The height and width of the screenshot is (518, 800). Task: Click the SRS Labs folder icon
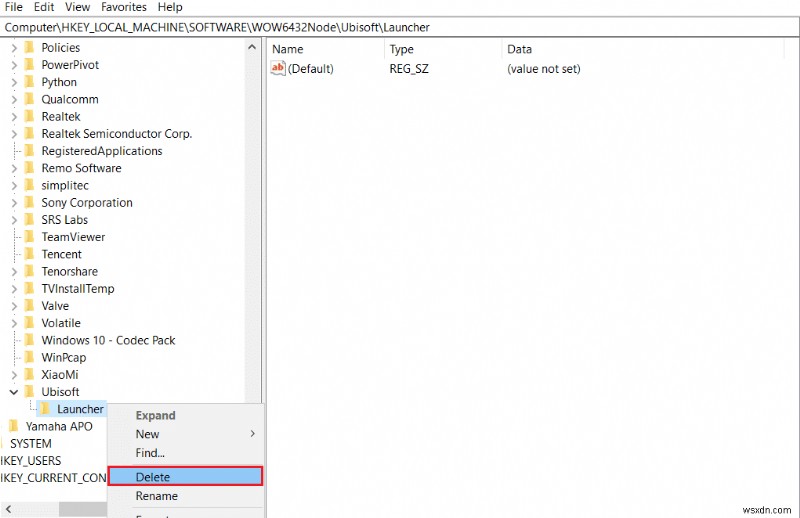[x=30, y=219]
